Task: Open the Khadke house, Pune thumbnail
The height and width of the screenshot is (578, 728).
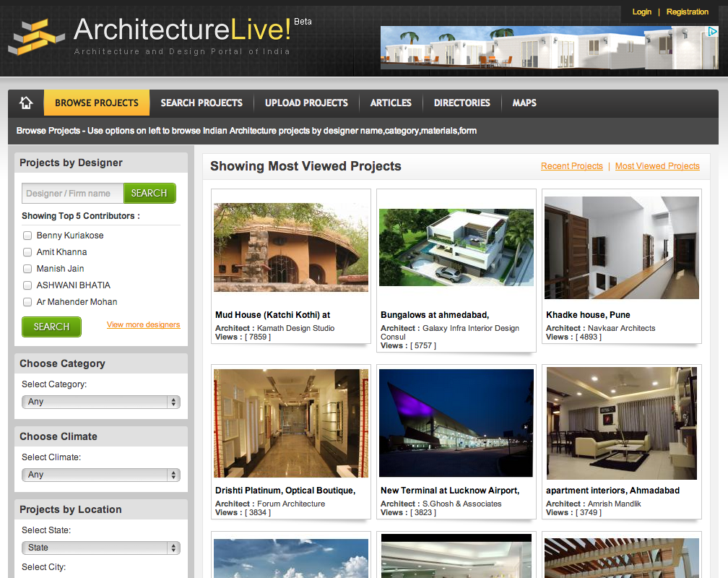Action: click(622, 248)
